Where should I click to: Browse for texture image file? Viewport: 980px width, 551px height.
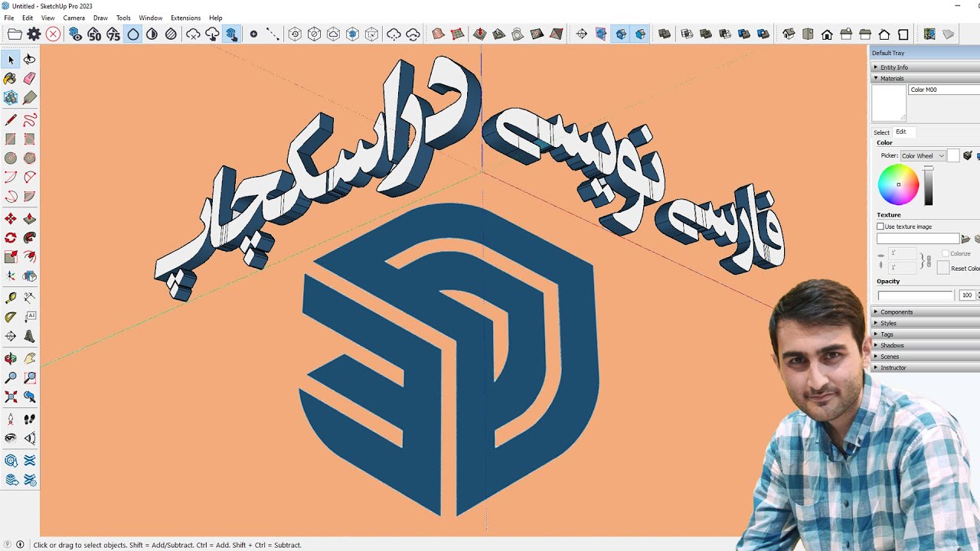[965, 240]
